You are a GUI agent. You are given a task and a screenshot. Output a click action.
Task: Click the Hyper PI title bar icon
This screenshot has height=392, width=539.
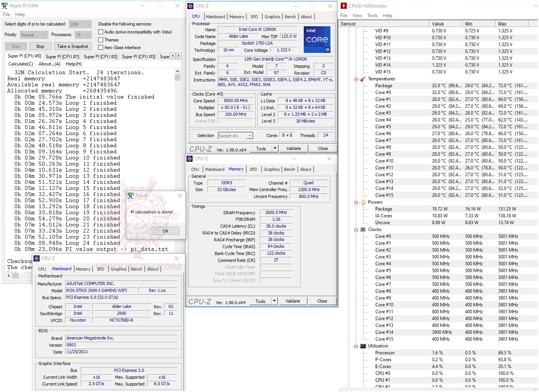coord(5,6)
